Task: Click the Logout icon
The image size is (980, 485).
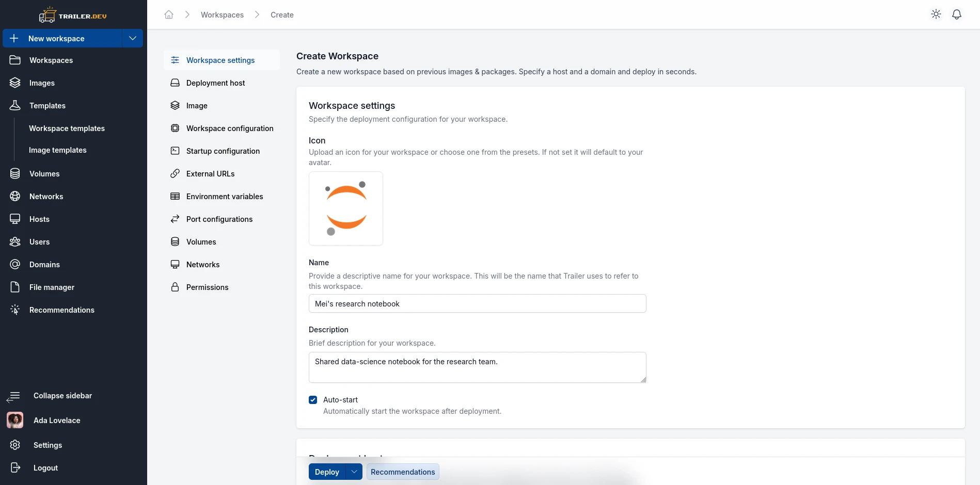Action: (x=15, y=467)
